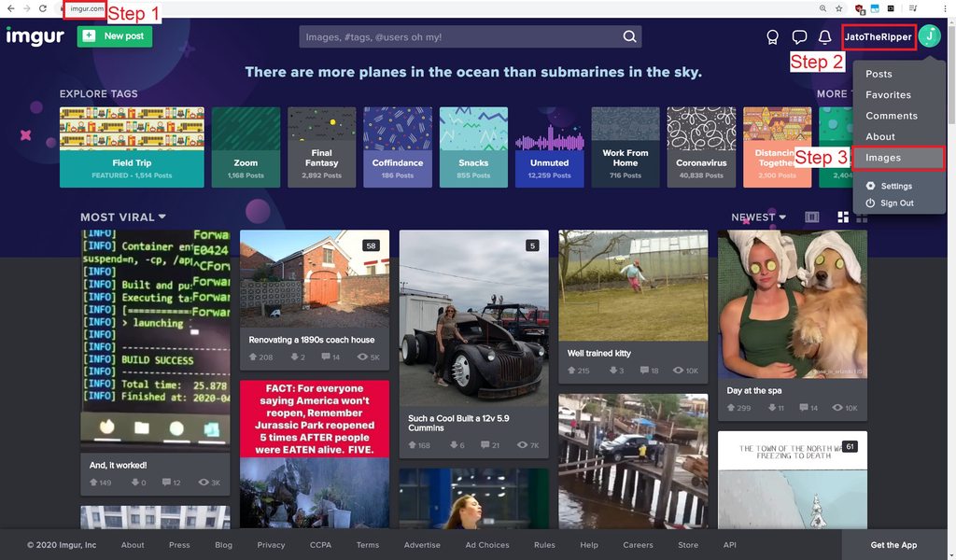
Task: Click the JatoTheRipper username dropdown
Action: [x=878, y=36]
